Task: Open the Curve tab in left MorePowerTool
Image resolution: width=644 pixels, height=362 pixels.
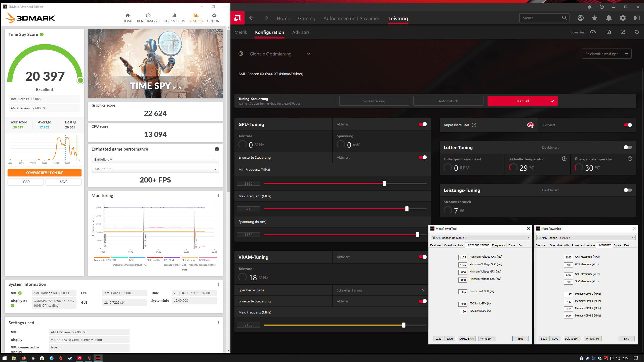Action: [511, 245]
